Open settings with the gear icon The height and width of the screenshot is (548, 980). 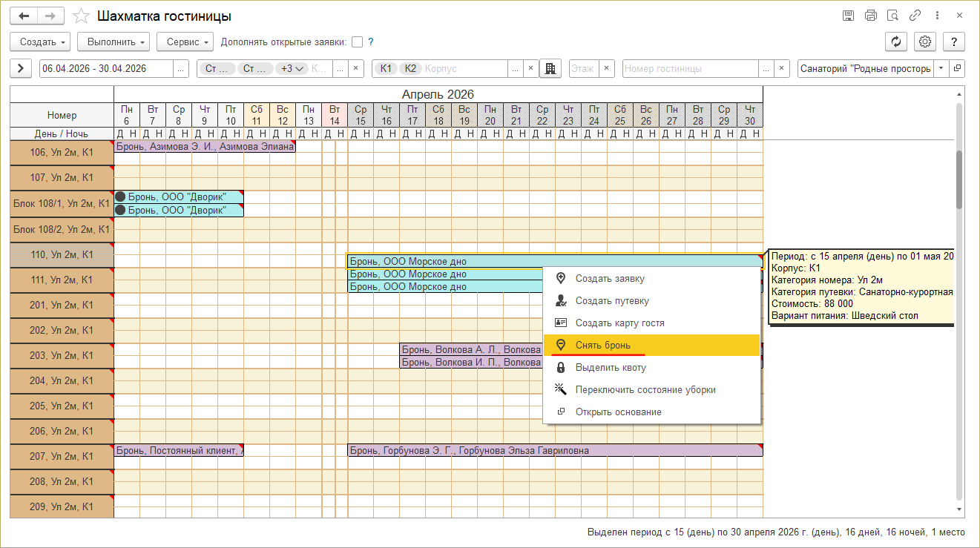pyautogui.click(x=924, y=42)
